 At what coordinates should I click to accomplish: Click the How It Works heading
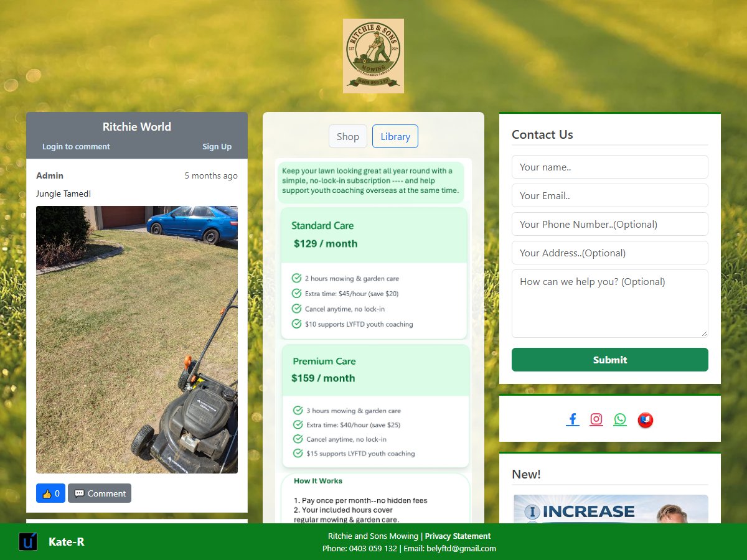[318, 481]
